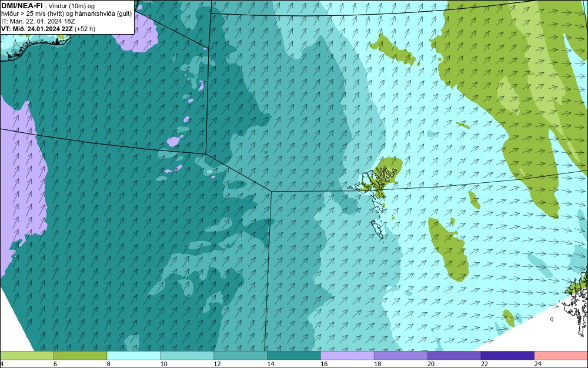Click the legend tick label '10'
Image resolution: width=588 pixels, height=368 pixels.
(164, 364)
